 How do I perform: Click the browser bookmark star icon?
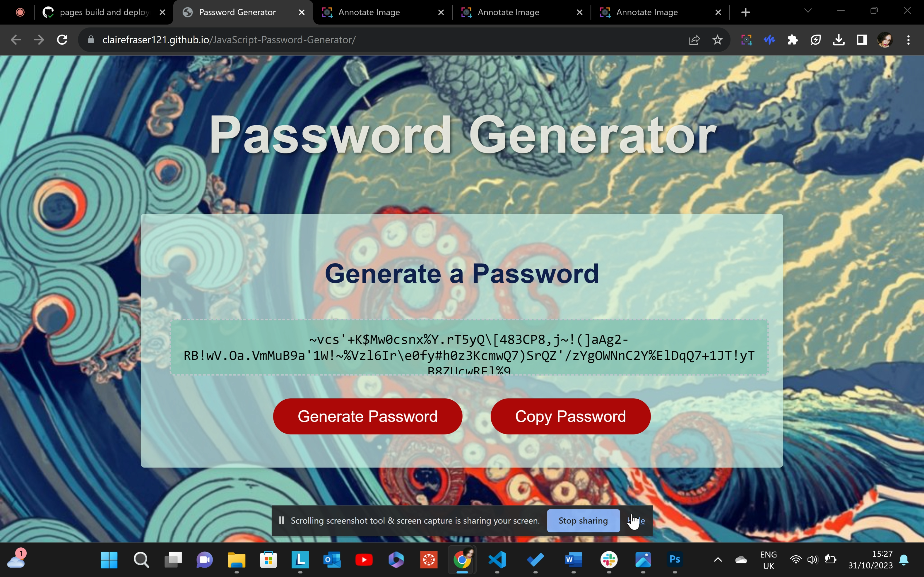coord(718,40)
